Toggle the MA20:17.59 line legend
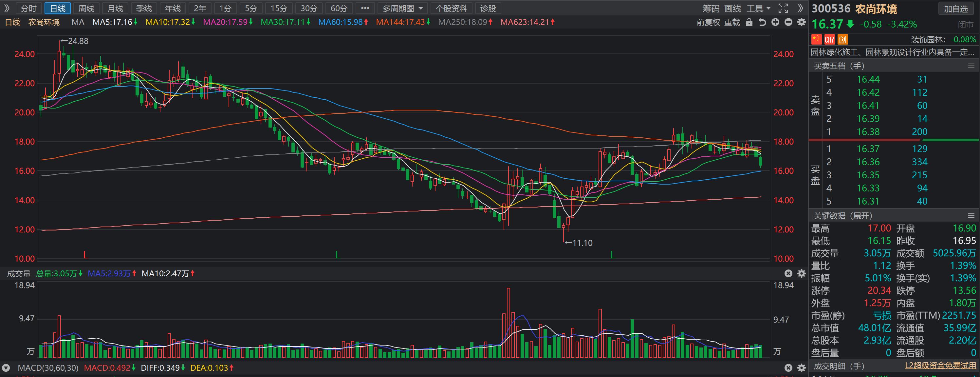 point(228,22)
